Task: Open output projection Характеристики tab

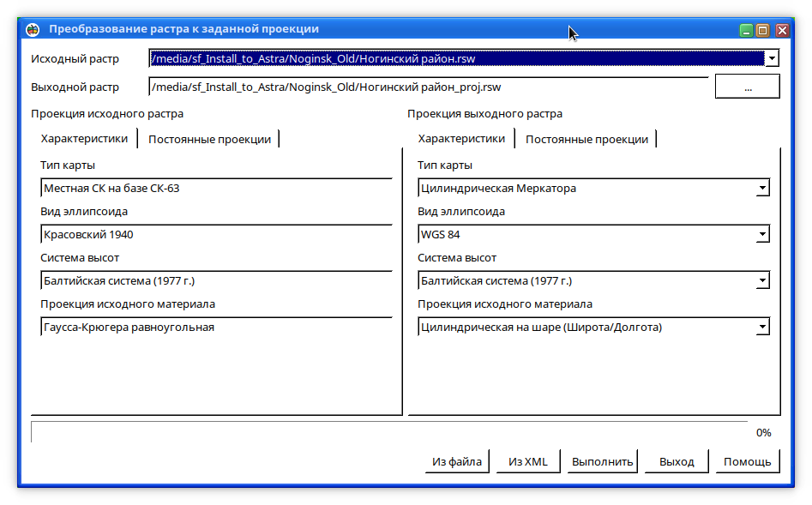Action: click(x=461, y=139)
